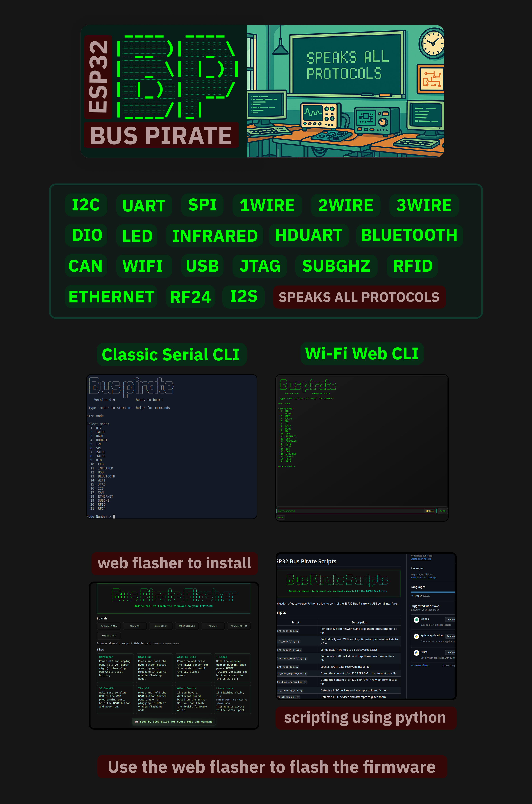Click the Python language dot indicator
This screenshot has height=804, width=532.
[x=412, y=596]
